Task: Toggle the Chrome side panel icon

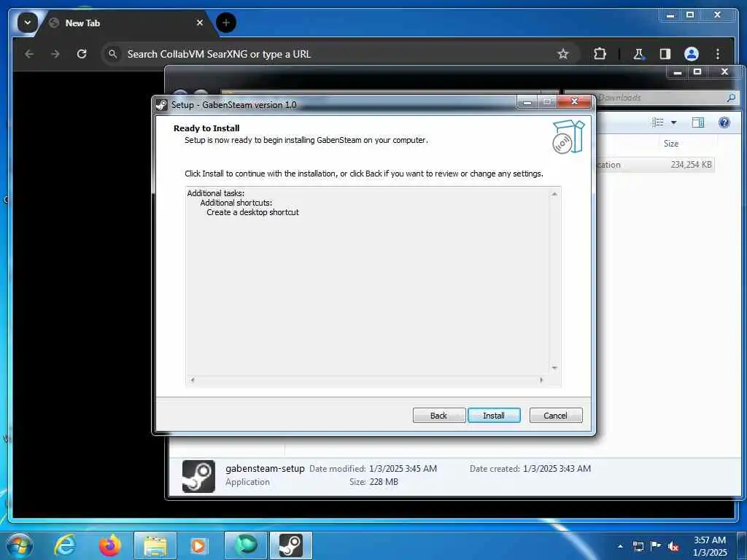Action: click(665, 54)
